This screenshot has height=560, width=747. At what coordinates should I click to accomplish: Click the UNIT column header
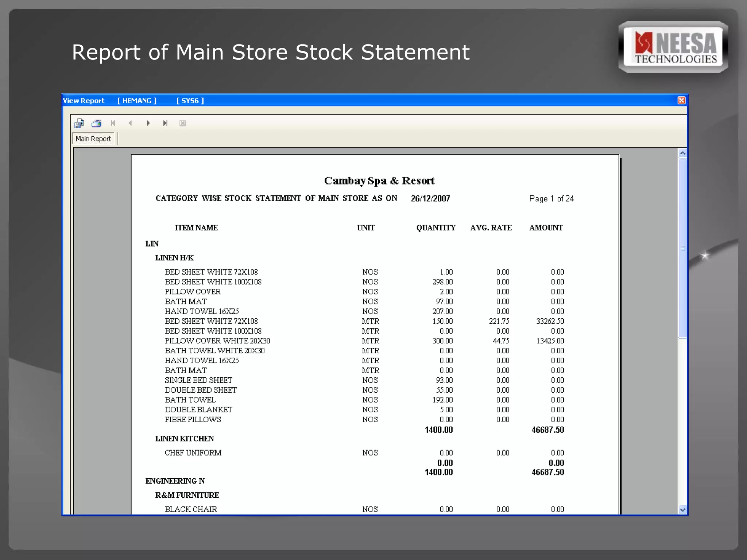tap(366, 227)
